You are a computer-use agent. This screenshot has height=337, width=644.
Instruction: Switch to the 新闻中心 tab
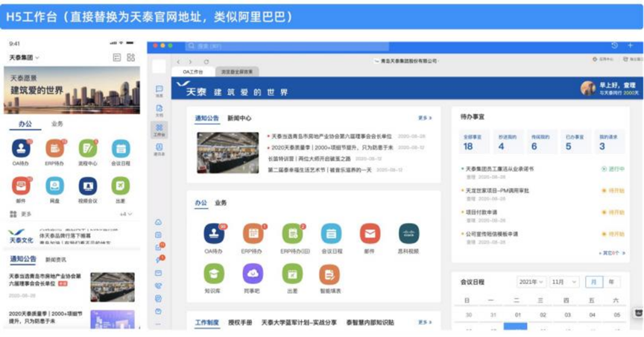(x=239, y=119)
